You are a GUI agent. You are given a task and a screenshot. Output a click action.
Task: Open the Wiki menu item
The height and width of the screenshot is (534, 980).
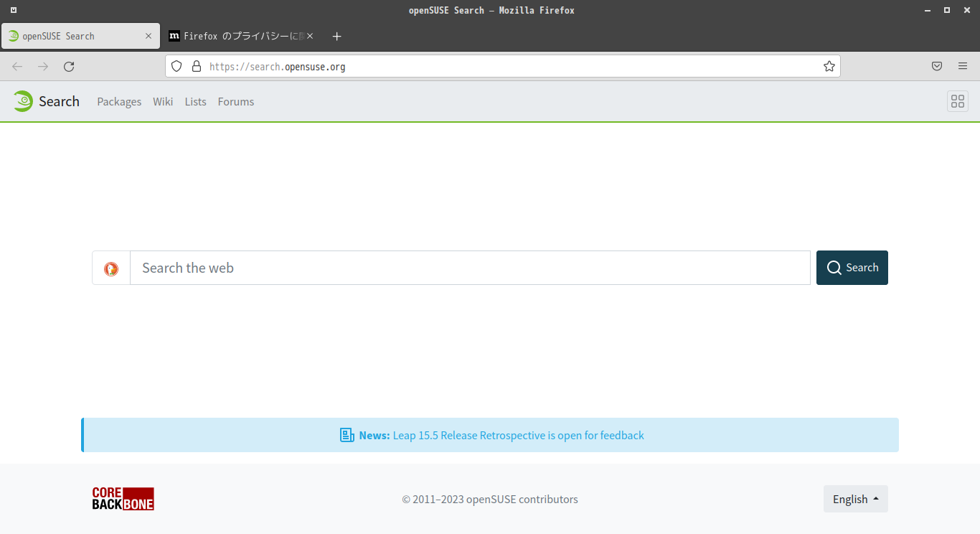pos(163,102)
